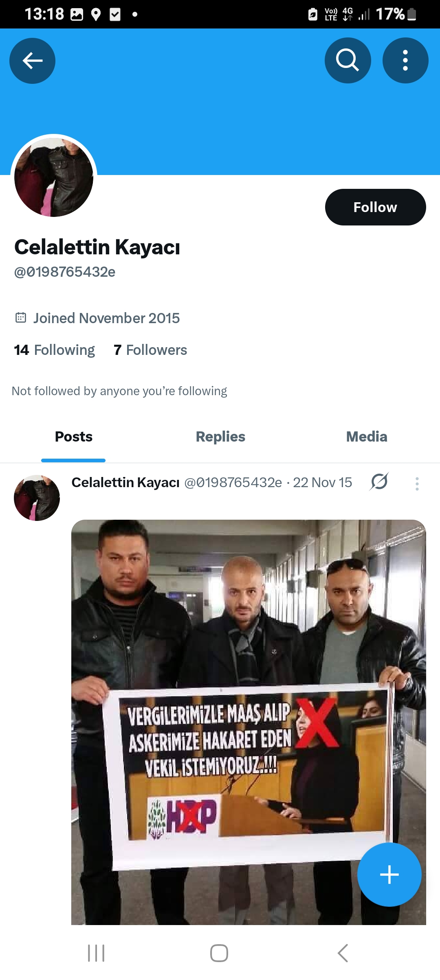Open the 7 Followers list
Screen dimensions: 440x980
[150, 350]
